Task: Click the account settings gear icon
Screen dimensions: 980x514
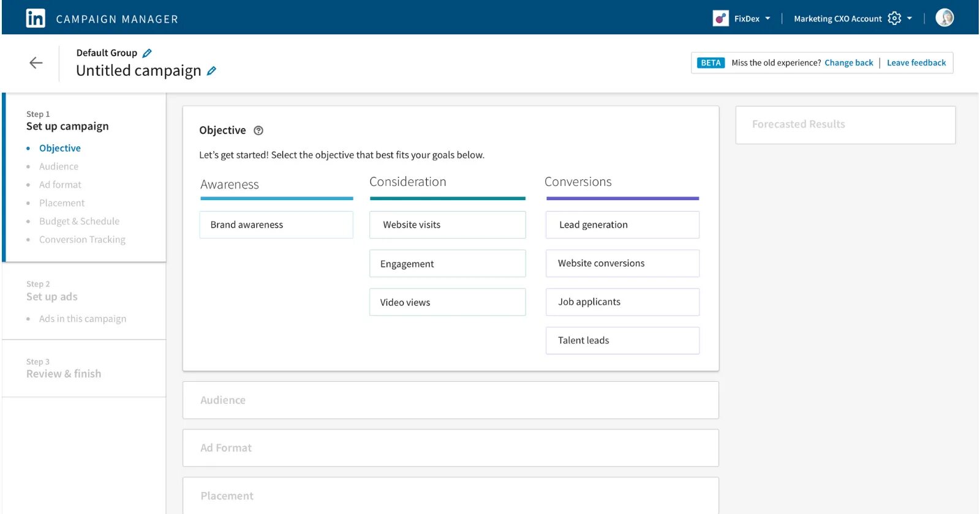Action: pos(894,18)
